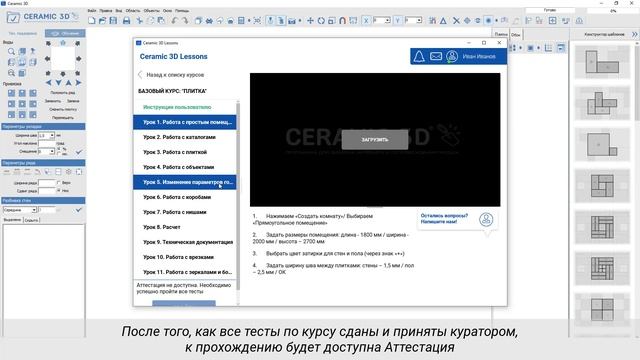Toggle the Y coordinate button in toolbar

point(397,20)
